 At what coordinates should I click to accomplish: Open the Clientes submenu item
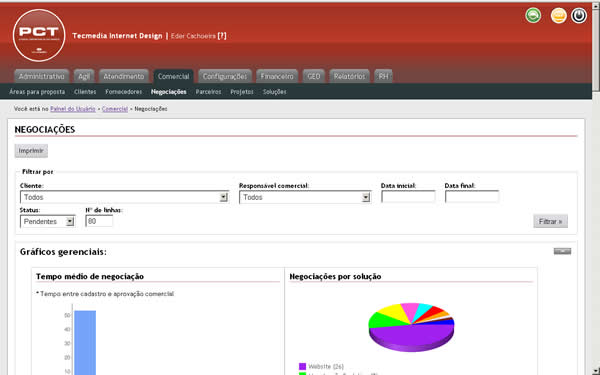tap(85, 92)
